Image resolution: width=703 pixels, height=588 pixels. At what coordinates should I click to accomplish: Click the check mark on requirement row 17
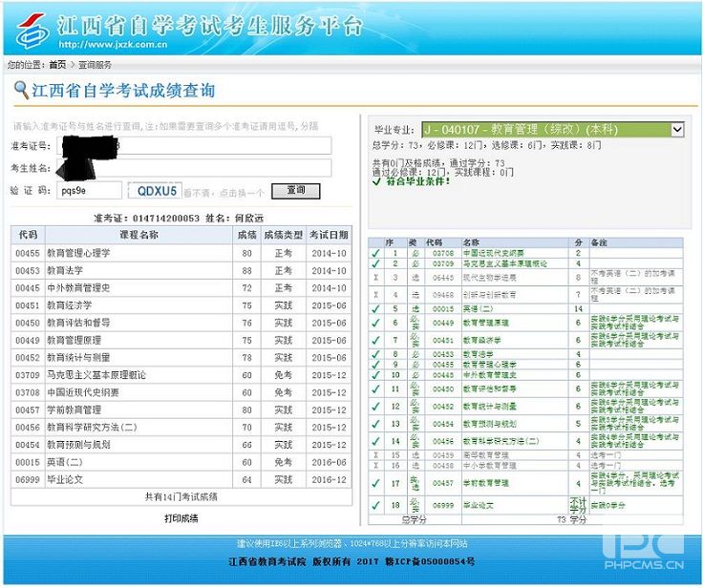[375, 483]
